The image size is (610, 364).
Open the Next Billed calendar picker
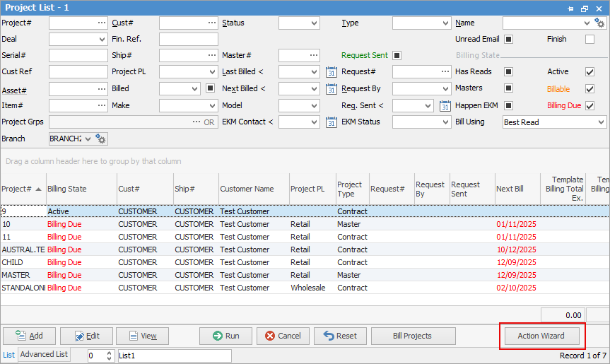tap(331, 89)
